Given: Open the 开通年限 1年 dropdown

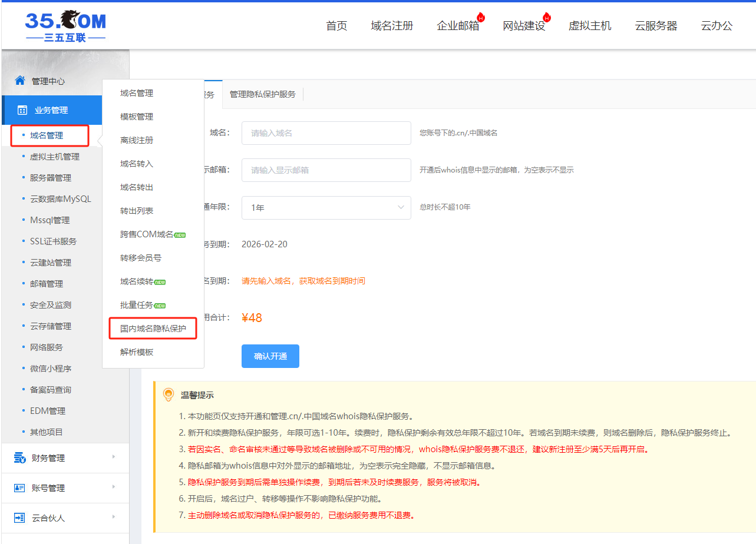Looking at the screenshot, I should [326, 208].
